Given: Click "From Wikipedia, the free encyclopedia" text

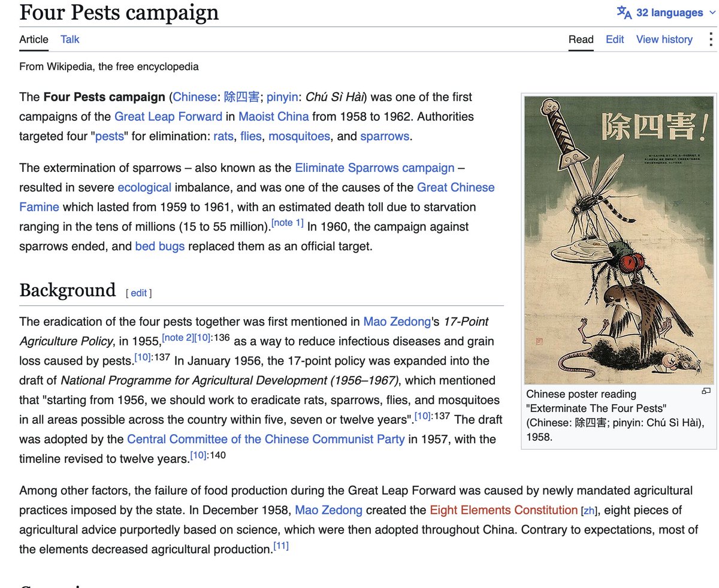Looking at the screenshot, I should click(109, 66).
